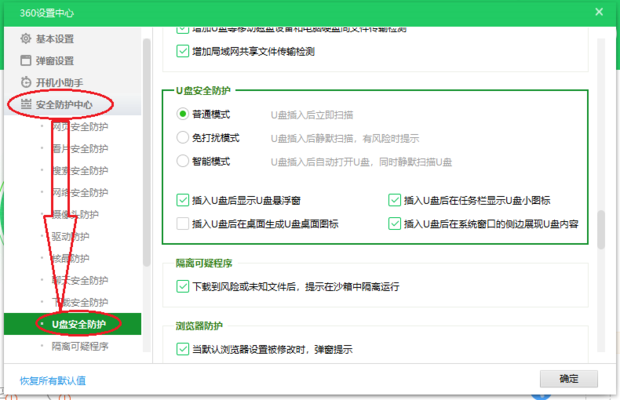Click the 浏览器防护 section heading
Viewport: 620px width, 400px height.
click(x=199, y=326)
